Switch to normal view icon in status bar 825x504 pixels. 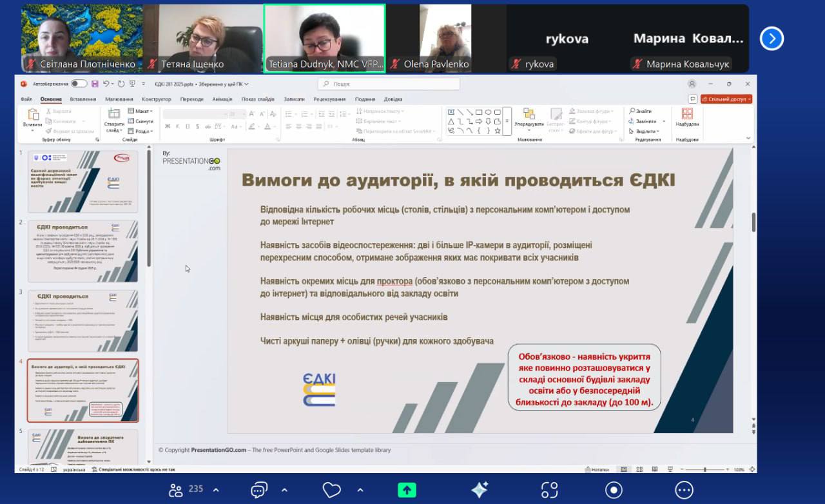pyautogui.click(x=623, y=469)
